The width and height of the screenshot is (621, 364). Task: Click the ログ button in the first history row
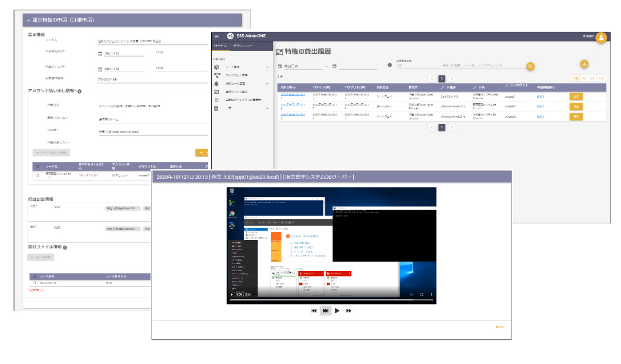[576, 98]
